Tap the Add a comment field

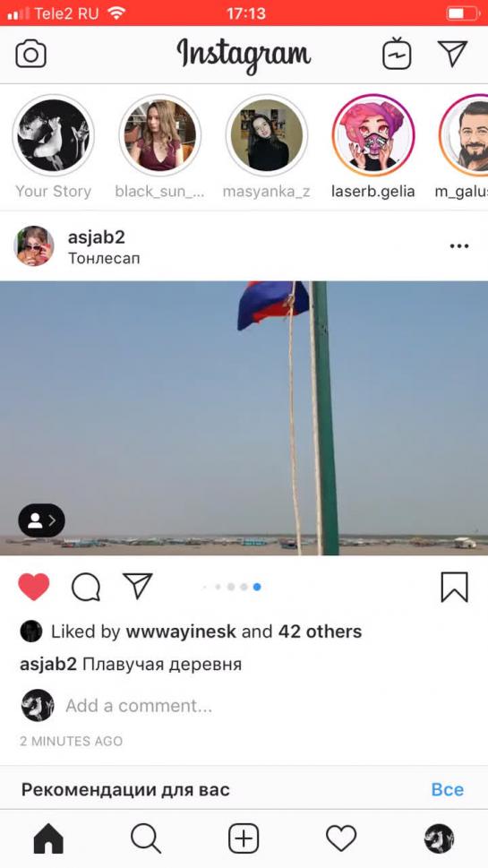(139, 706)
